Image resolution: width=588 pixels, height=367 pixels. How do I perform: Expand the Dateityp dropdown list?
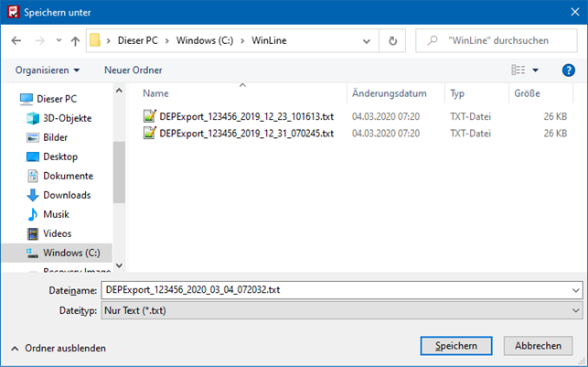tap(574, 310)
